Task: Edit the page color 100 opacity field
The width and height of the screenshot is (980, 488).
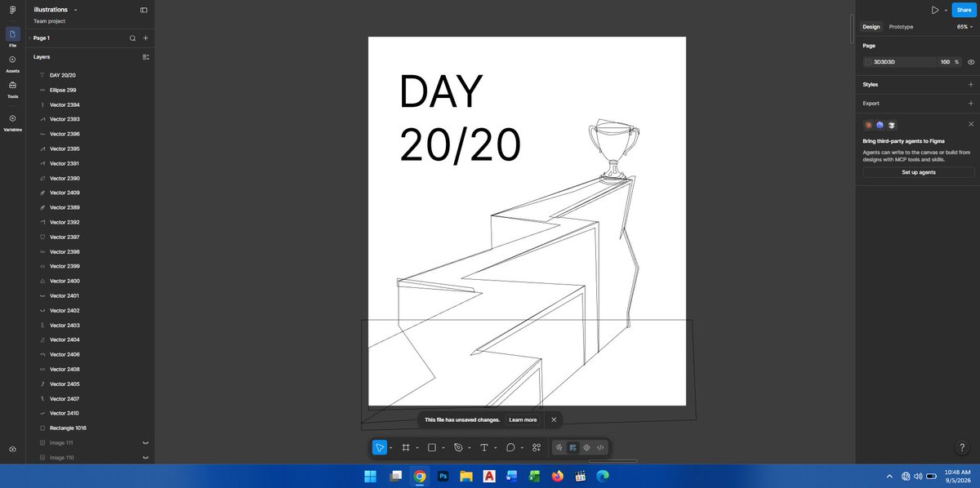Action: click(x=945, y=62)
